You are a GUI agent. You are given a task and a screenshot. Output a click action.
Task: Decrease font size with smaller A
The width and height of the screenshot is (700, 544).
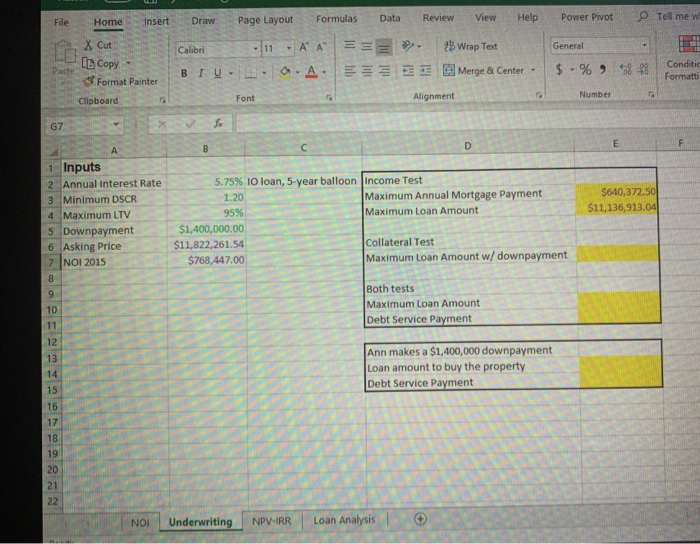click(x=321, y=47)
